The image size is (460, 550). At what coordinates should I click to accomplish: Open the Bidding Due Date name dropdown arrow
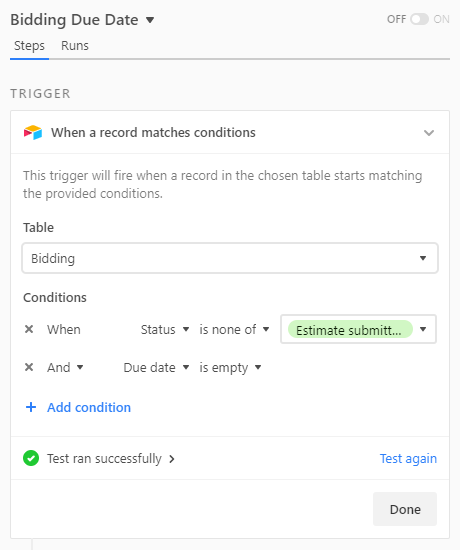coord(150,20)
